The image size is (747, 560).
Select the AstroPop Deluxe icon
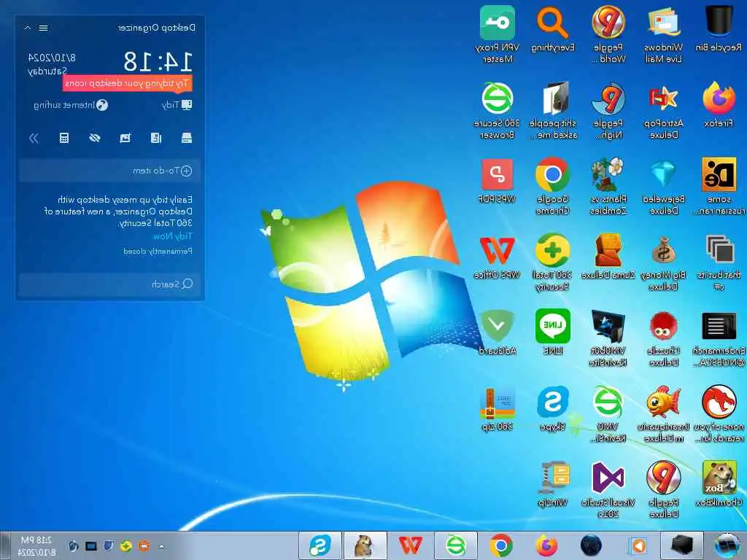tap(663, 111)
